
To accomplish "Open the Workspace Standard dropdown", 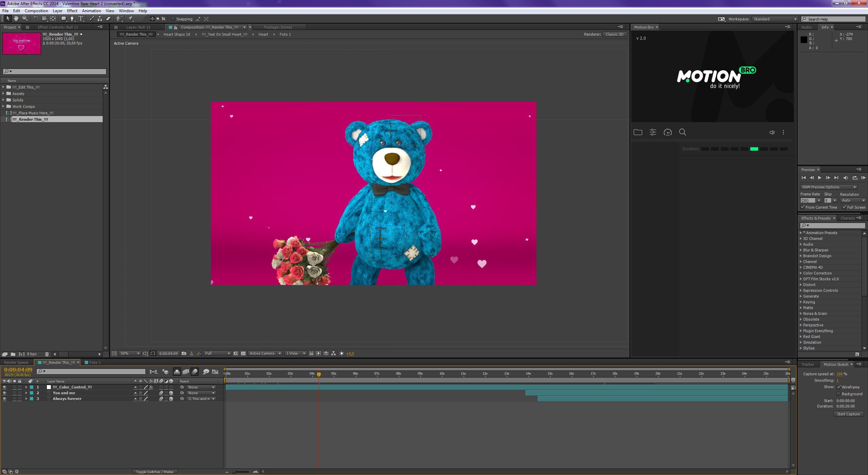I will [x=774, y=19].
